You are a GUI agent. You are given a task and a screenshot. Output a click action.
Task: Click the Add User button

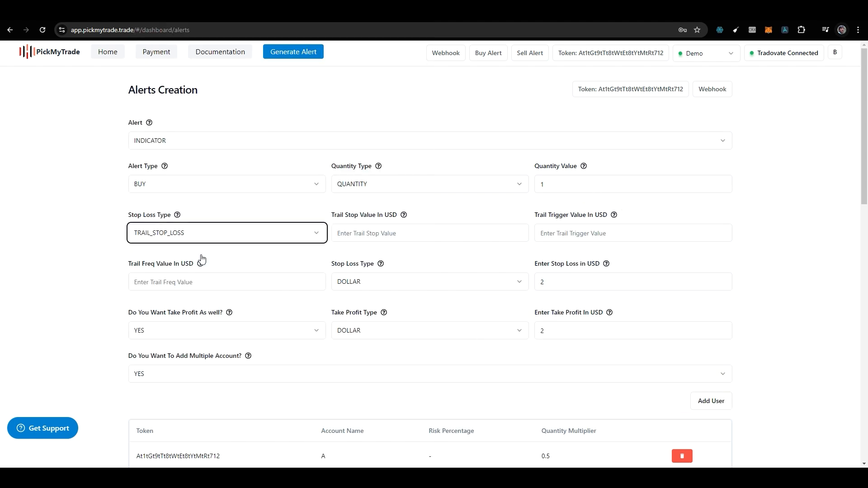click(x=711, y=400)
